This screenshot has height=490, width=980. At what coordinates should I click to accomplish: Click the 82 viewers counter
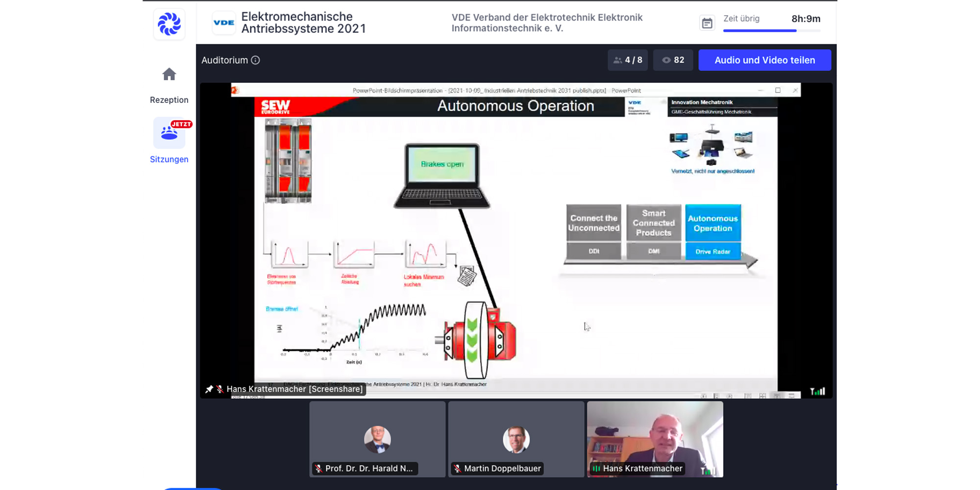coord(673,60)
